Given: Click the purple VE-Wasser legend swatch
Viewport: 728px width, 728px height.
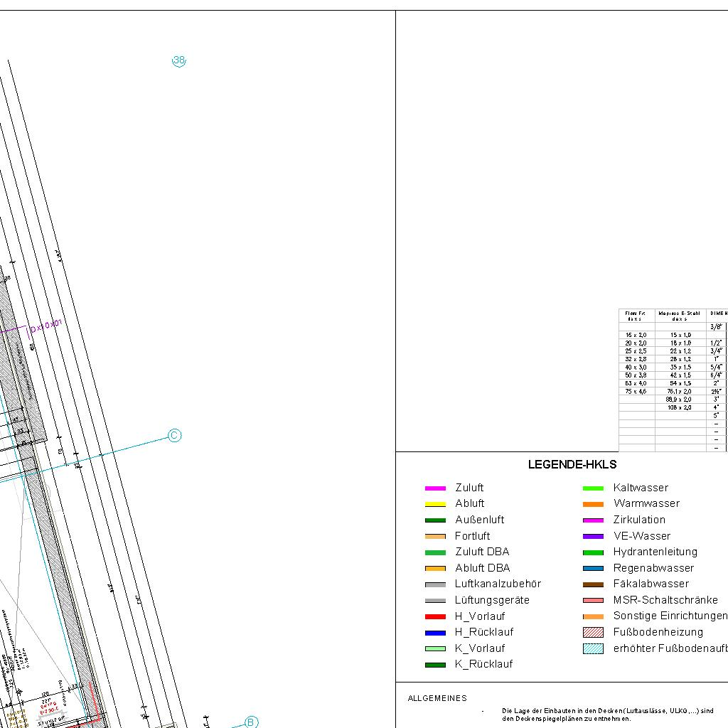Looking at the screenshot, I should tap(593, 537).
